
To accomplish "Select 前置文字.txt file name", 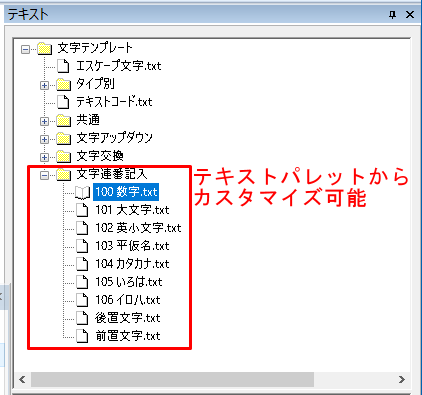I will click(x=128, y=336).
